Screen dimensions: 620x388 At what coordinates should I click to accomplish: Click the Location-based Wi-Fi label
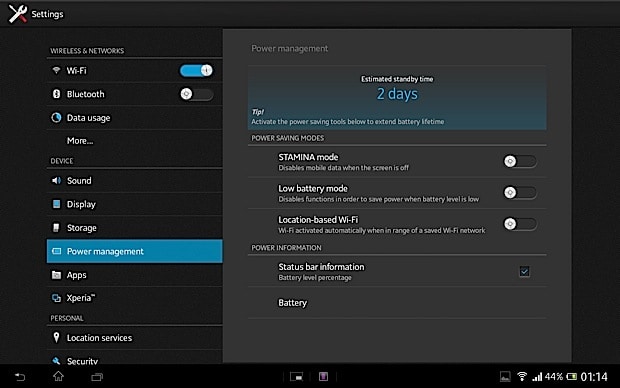[318, 220]
